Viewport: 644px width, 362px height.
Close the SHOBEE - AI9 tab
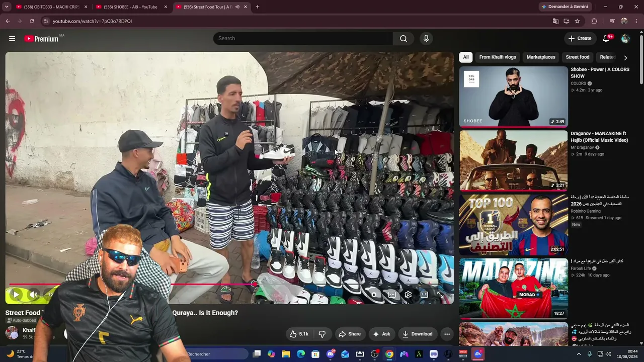tap(166, 7)
